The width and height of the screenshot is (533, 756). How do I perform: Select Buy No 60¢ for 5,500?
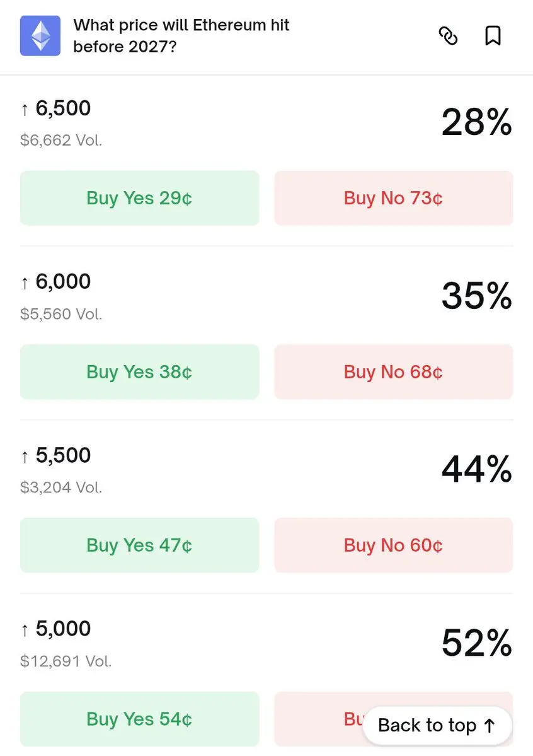[393, 545]
